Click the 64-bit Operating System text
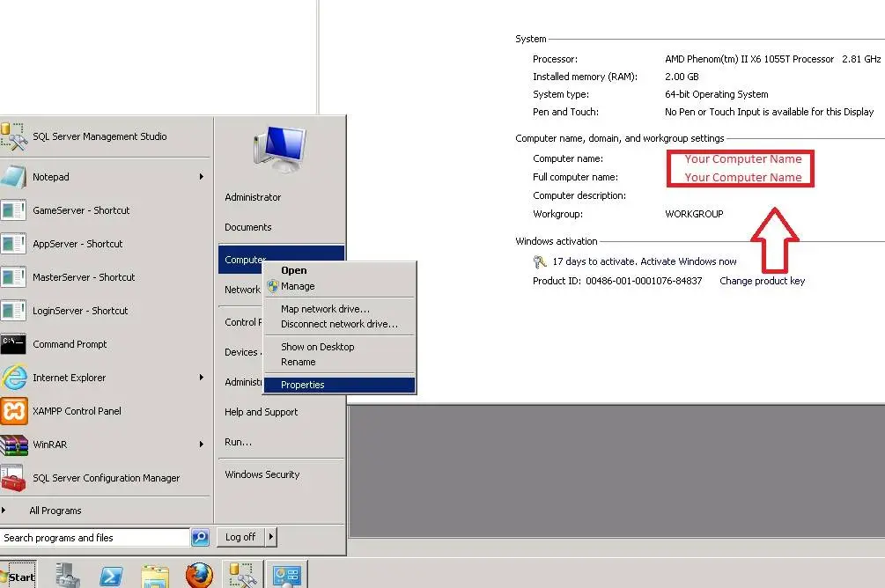 (x=716, y=94)
